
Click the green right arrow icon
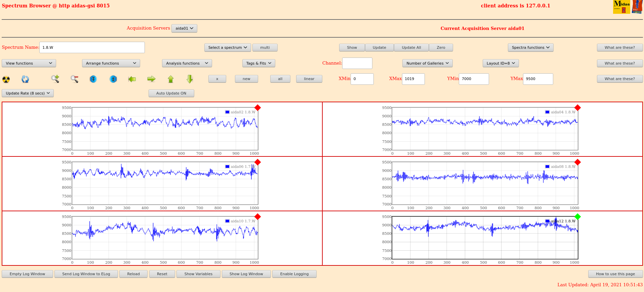[151, 79]
